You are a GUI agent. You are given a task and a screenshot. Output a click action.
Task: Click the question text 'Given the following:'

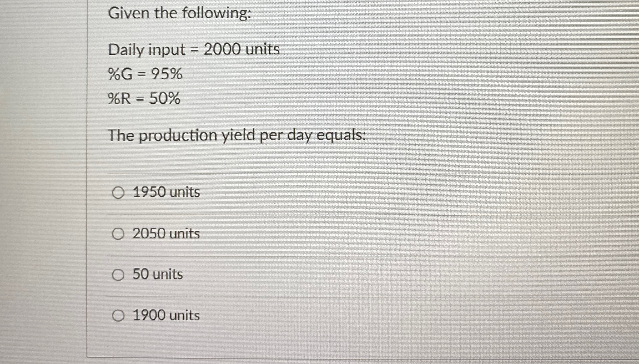(x=180, y=13)
